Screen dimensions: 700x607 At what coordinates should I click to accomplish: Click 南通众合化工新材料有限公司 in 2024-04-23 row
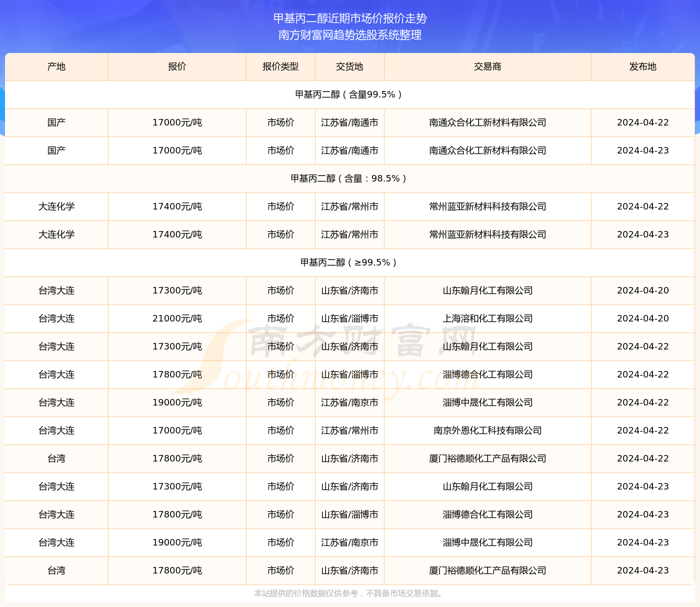(487, 150)
